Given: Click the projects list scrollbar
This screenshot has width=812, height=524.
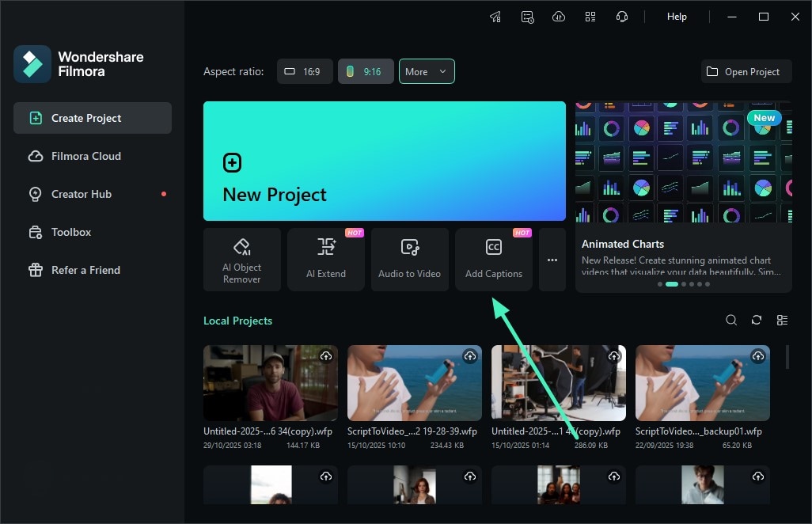Looking at the screenshot, I should [787, 357].
